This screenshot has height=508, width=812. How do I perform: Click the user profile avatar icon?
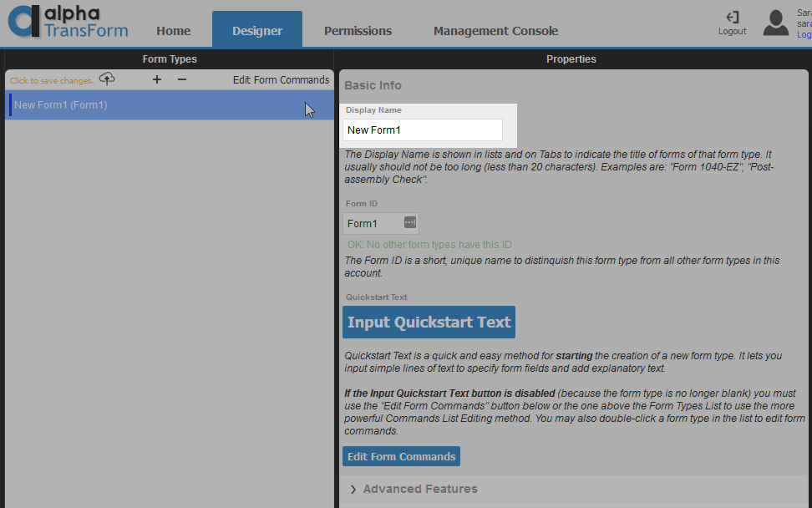click(775, 23)
